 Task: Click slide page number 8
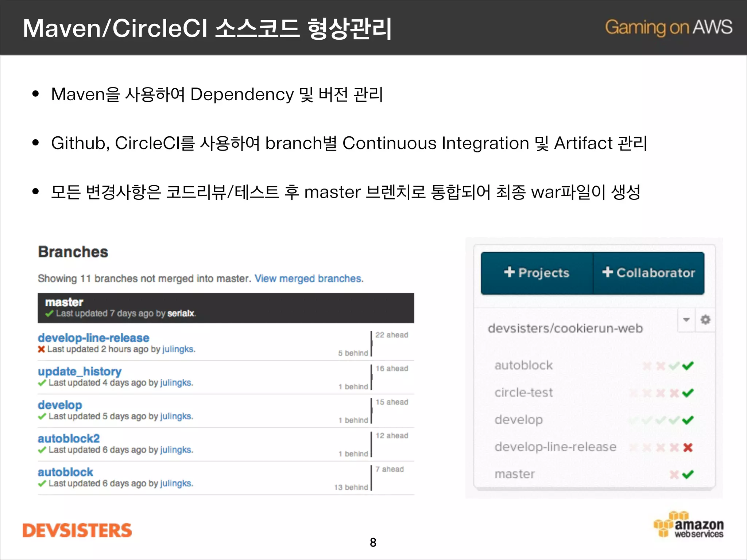[373, 542]
